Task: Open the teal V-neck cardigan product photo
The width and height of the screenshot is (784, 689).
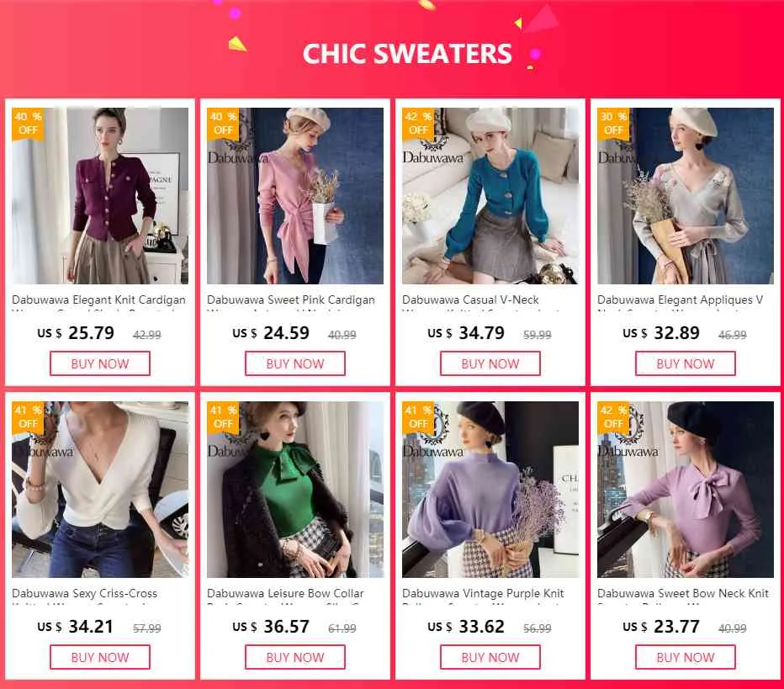Action: tap(490, 195)
